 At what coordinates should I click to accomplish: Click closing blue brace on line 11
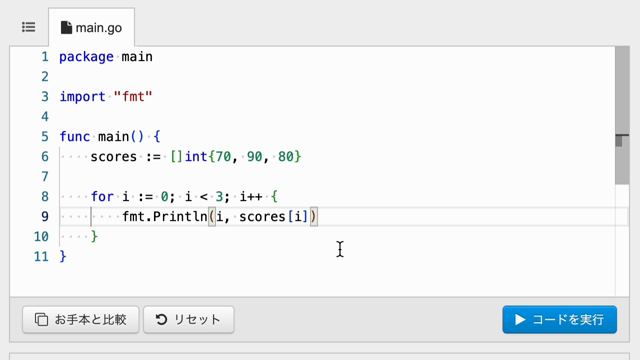click(x=63, y=257)
